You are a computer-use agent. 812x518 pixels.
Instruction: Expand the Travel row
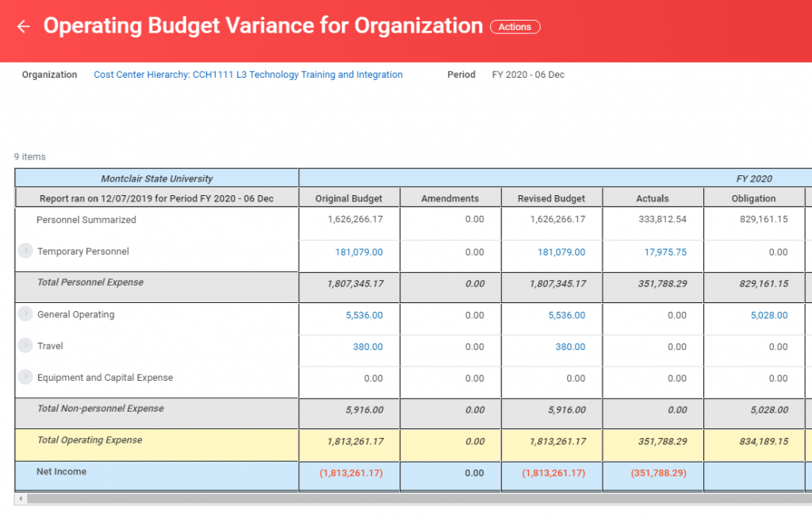click(x=25, y=346)
